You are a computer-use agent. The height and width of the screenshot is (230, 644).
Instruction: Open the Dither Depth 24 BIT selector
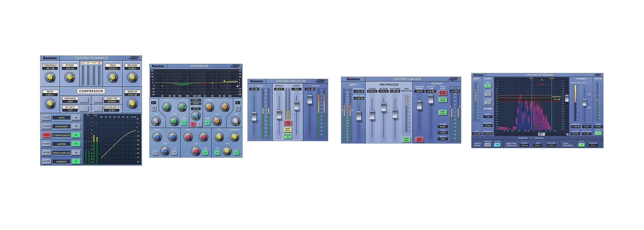coord(112,110)
